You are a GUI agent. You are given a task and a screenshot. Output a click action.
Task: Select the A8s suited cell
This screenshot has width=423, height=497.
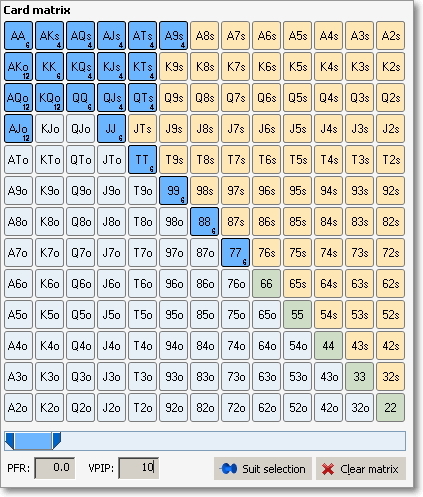[204, 36]
